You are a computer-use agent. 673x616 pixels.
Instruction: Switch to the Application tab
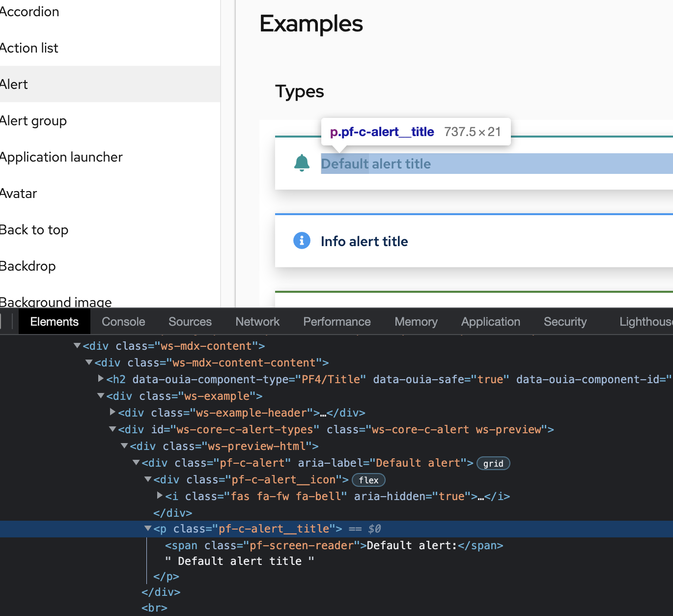tap(491, 322)
